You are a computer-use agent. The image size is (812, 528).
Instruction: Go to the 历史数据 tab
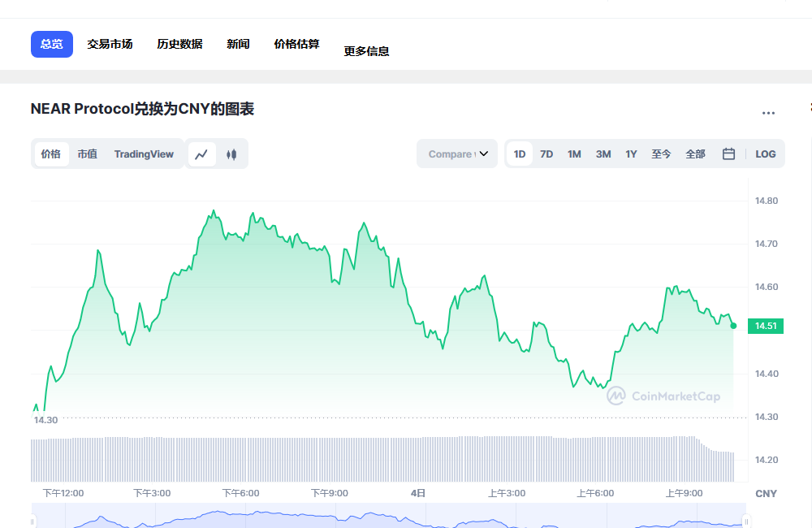coord(179,44)
